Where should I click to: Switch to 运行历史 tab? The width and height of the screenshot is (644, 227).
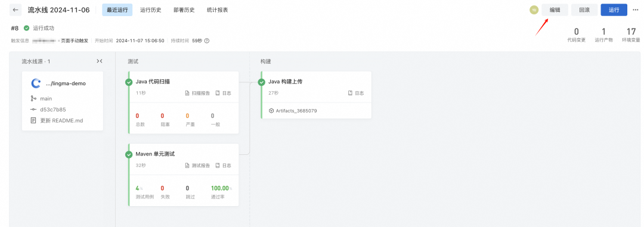pyautogui.click(x=150, y=10)
